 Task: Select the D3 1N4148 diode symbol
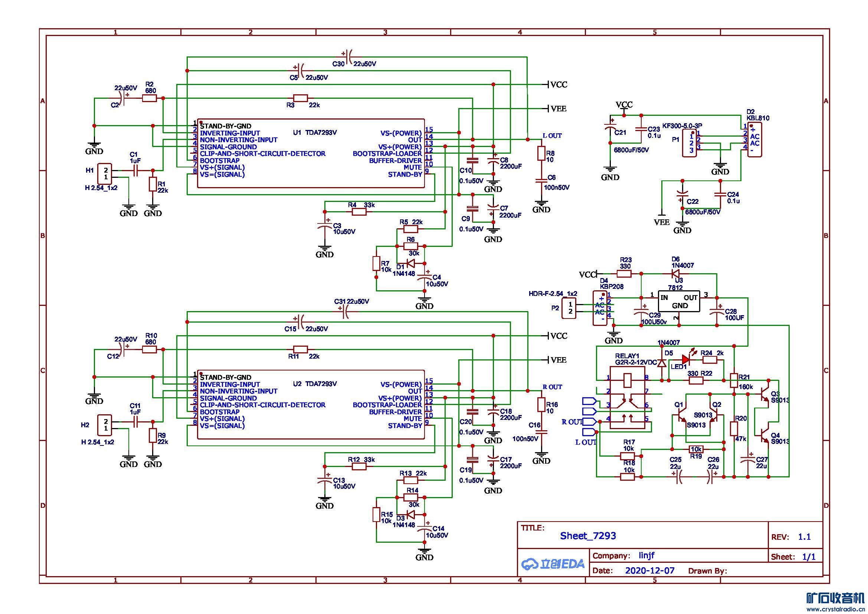click(410, 515)
